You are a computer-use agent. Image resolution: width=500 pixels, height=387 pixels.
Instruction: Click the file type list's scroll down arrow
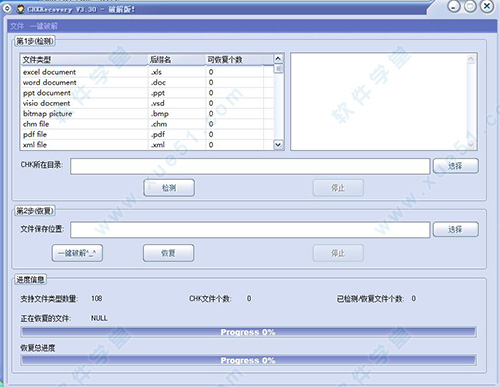tap(278, 145)
